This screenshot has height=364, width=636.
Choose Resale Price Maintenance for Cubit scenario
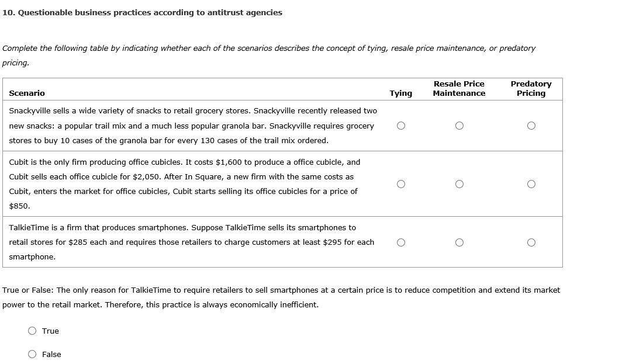(459, 184)
